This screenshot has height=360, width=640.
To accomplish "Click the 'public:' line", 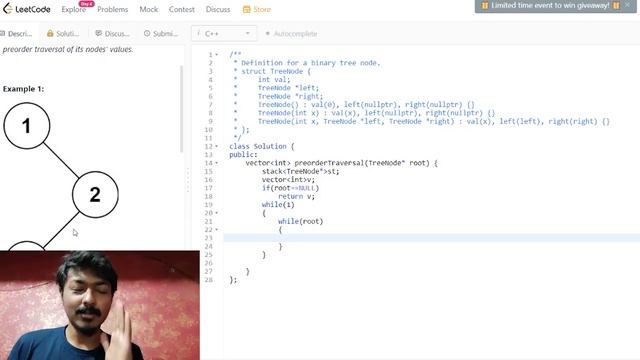I will tap(243, 155).
